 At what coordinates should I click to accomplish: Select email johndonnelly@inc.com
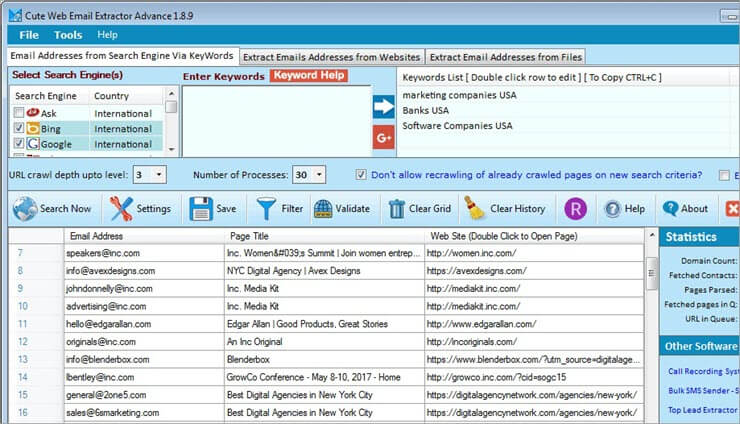point(109,288)
